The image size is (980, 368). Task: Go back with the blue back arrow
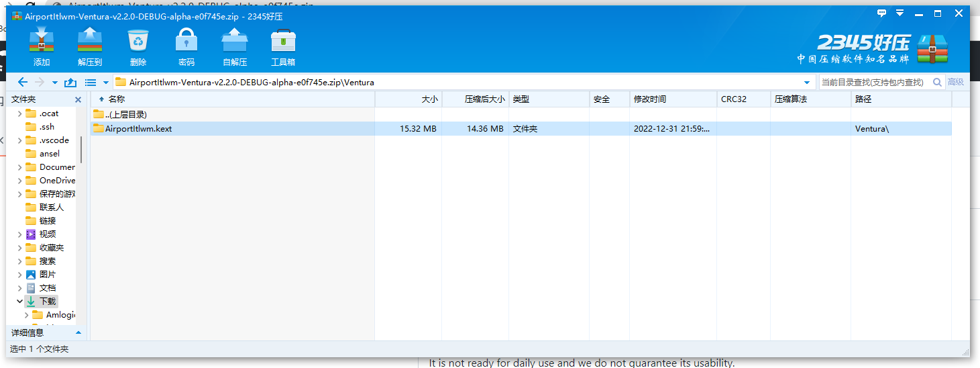tap(22, 83)
